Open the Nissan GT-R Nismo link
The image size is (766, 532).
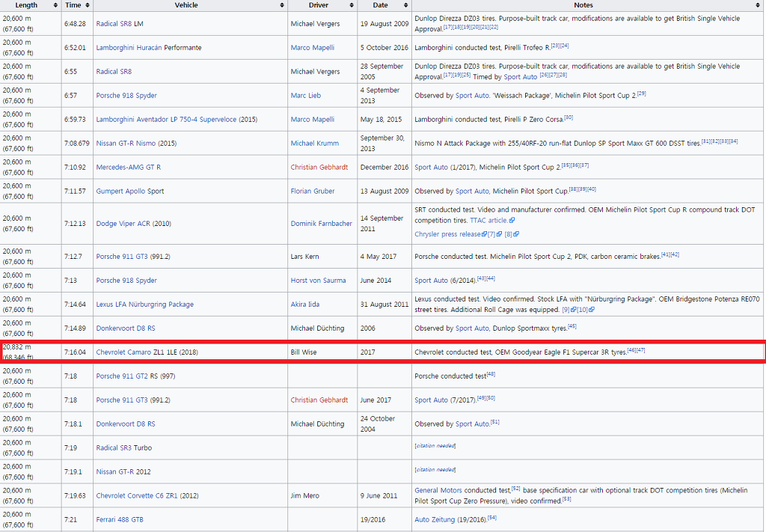pos(126,143)
